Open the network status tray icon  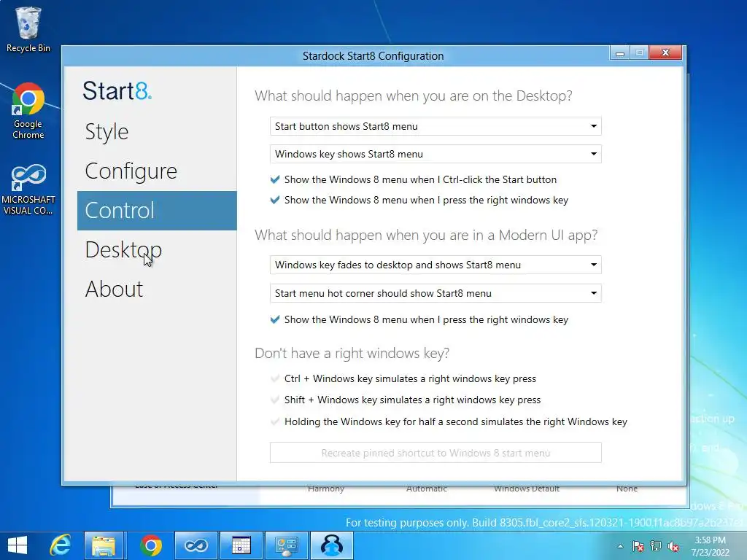point(656,546)
